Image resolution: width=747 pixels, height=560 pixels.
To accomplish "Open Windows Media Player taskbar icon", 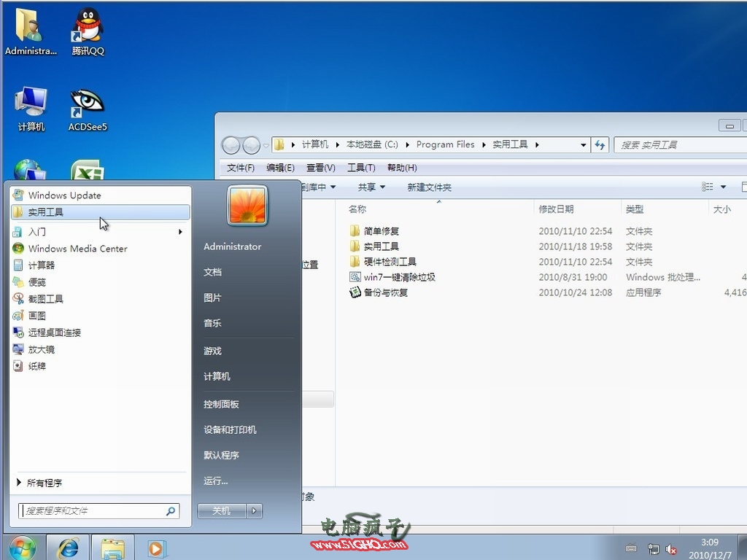I will [156, 548].
